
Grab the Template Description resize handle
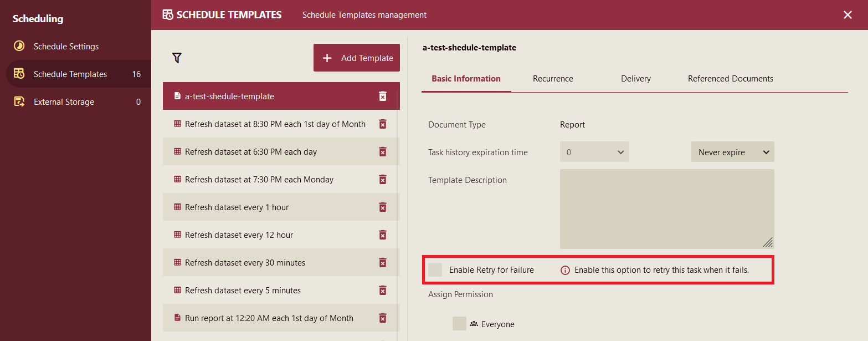coord(768,242)
